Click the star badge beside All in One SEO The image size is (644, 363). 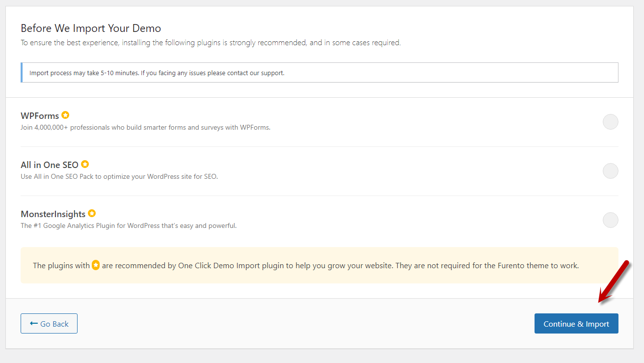tap(85, 165)
